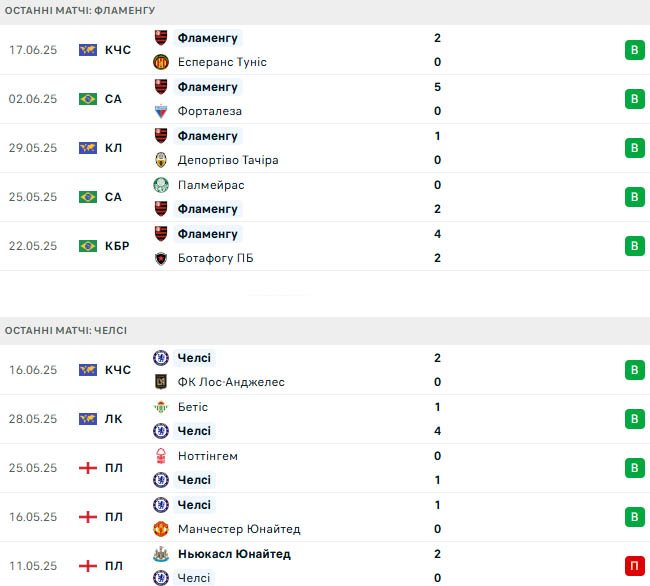Click the Esperance Tunis club crest

pos(161,62)
